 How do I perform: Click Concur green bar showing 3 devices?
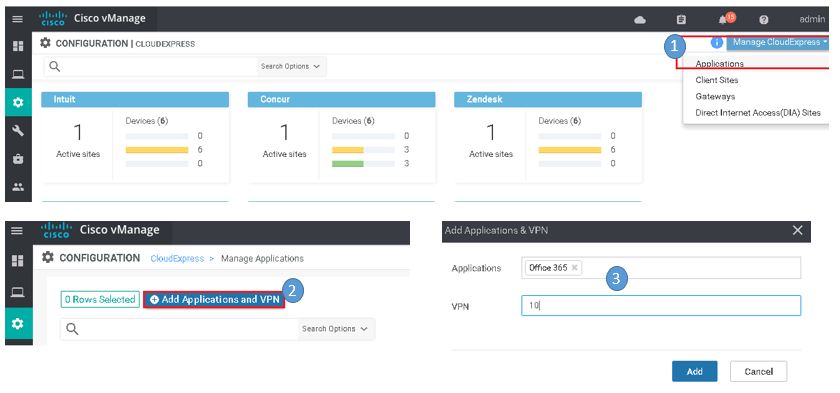click(x=348, y=164)
